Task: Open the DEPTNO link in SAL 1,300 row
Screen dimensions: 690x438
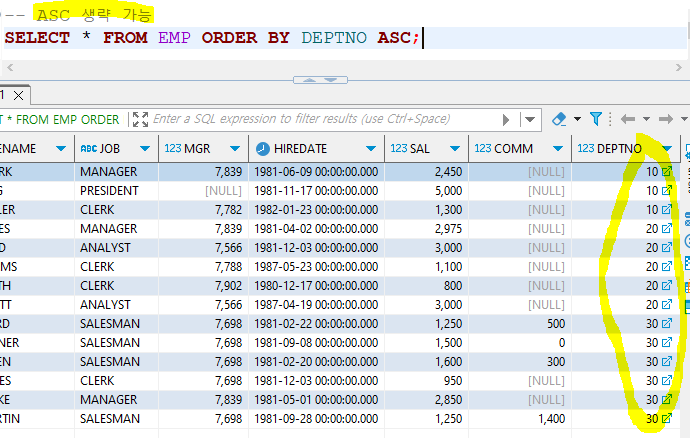Action: 667,210
